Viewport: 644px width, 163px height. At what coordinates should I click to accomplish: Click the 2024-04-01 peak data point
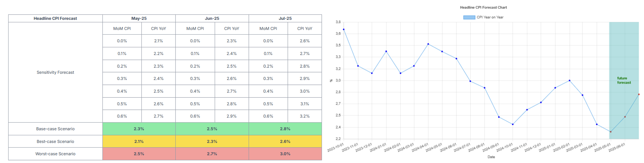coord(428,44)
